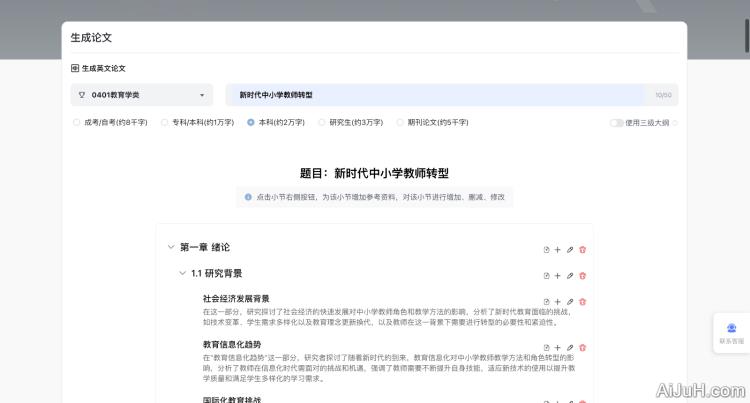Add reference material to 社会经济发展背景
Screen dimensions: 750x403
(546, 302)
